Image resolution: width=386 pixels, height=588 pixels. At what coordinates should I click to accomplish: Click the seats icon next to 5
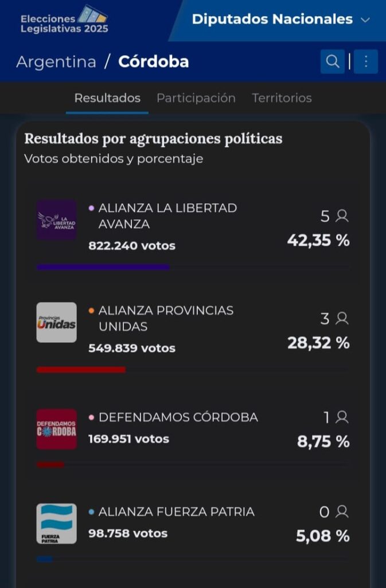click(342, 216)
